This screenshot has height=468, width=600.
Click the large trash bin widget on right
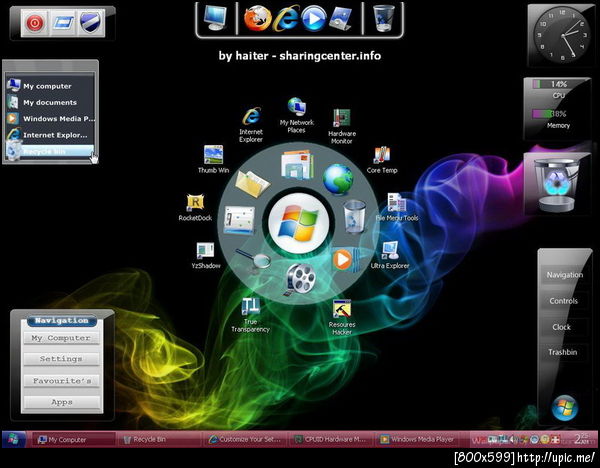click(x=557, y=185)
